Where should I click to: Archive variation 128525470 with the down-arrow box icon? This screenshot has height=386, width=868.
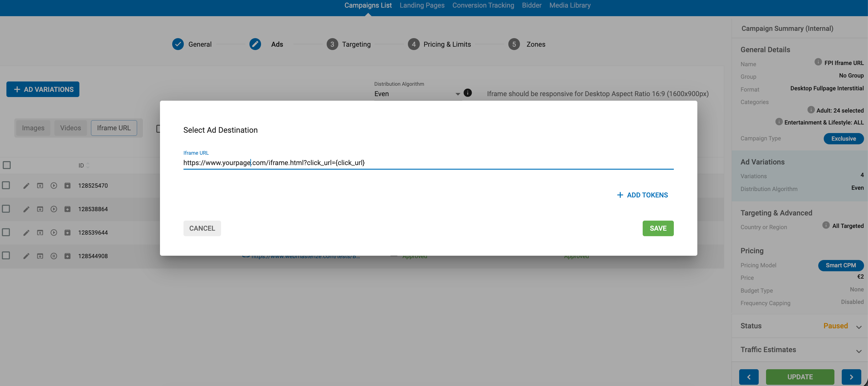67,185
